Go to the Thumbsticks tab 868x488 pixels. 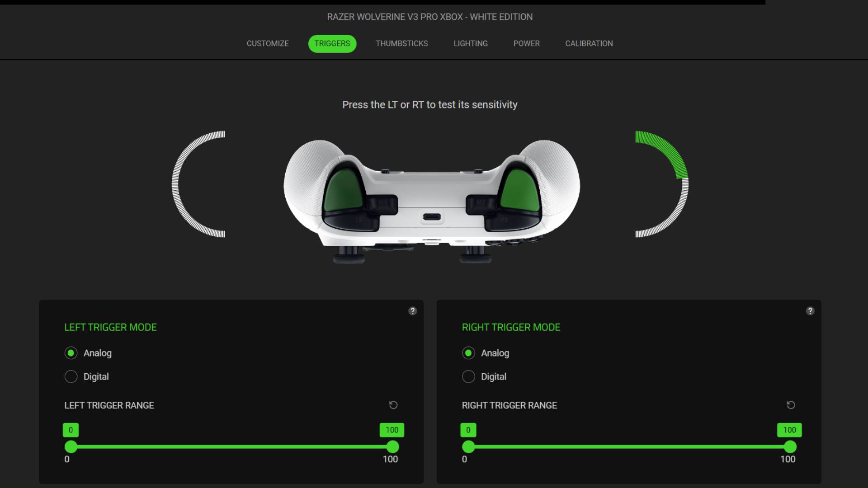pyautogui.click(x=402, y=43)
